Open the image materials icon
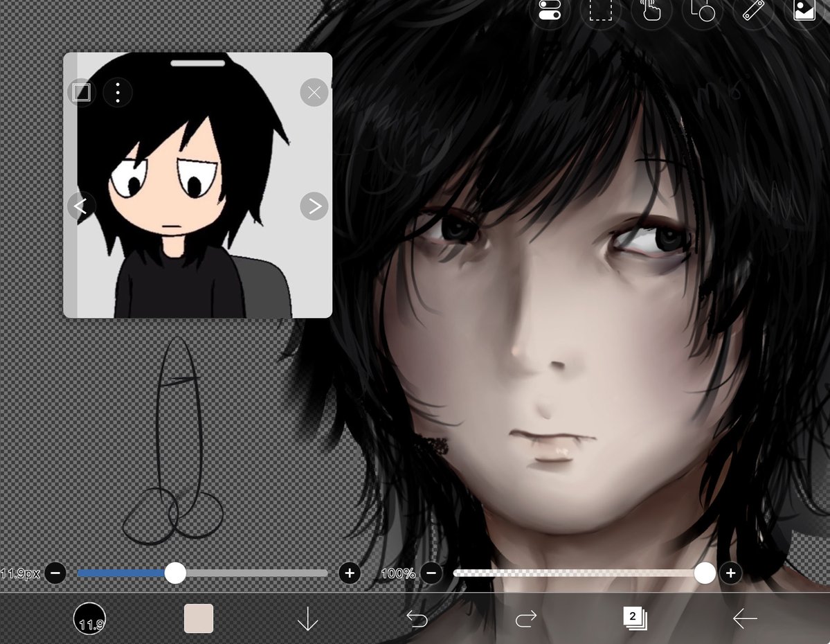Viewport: 830px width, 644px height. point(804,10)
